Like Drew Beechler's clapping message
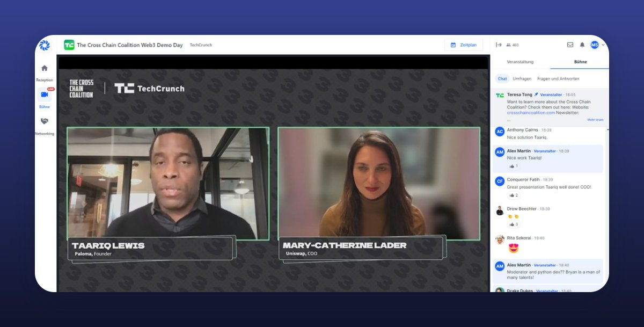Image resolution: width=644 pixels, height=327 pixels. 514,224
